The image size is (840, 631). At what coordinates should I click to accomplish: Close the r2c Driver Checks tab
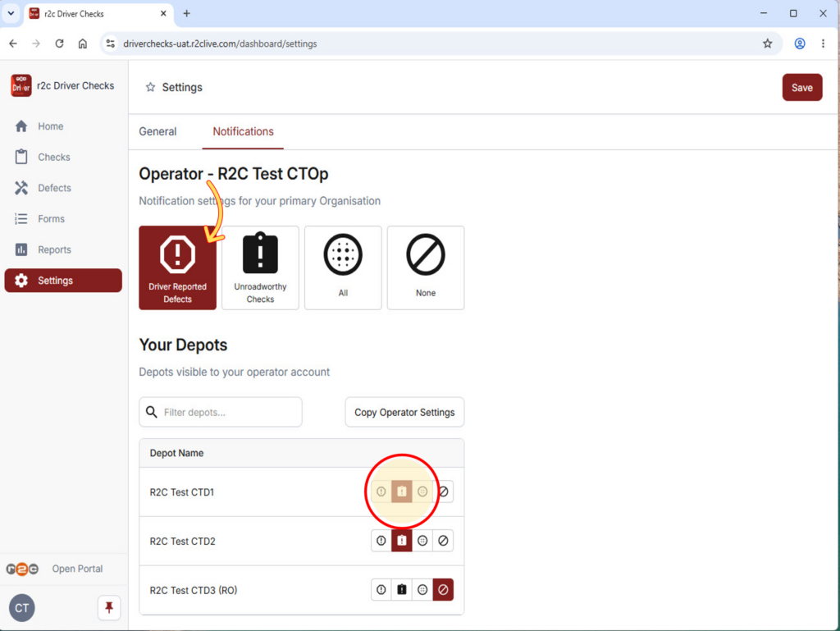point(163,13)
